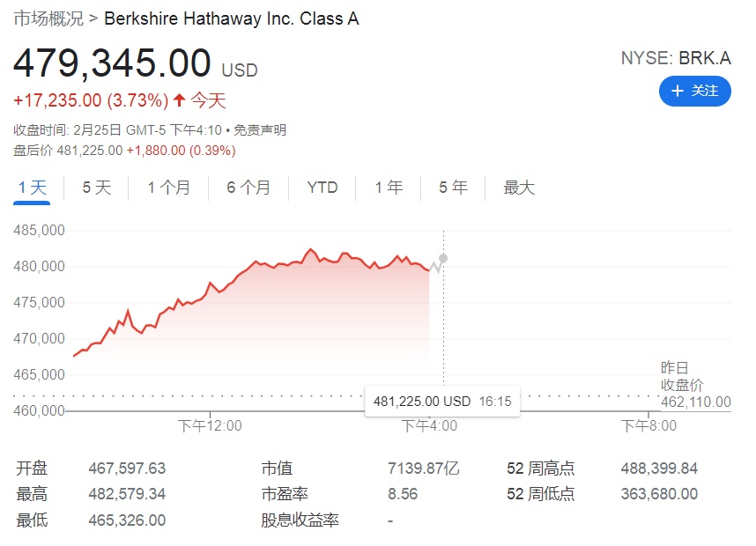This screenshot has width=756, height=546.
Task: Open the 1年 chart view
Action: click(389, 188)
